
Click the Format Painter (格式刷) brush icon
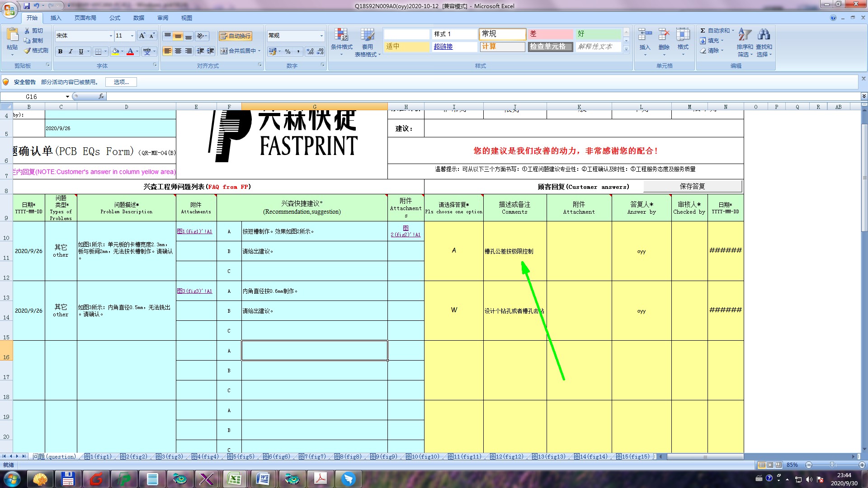(x=28, y=51)
